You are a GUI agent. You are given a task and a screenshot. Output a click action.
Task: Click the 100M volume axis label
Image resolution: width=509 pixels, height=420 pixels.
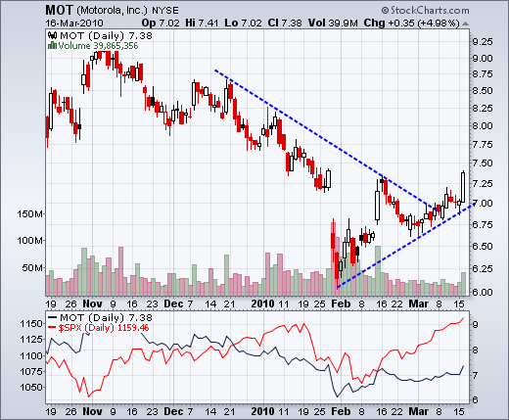[x=29, y=241]
